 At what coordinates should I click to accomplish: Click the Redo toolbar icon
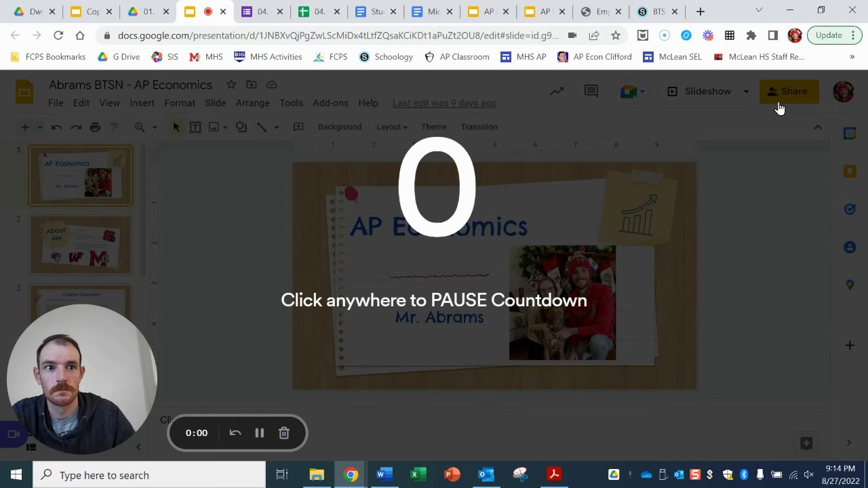76,127
